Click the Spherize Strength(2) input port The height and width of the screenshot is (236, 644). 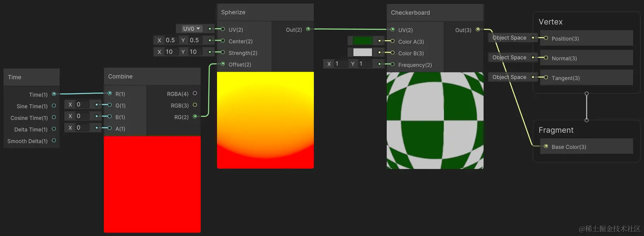[x=223, y=52]
